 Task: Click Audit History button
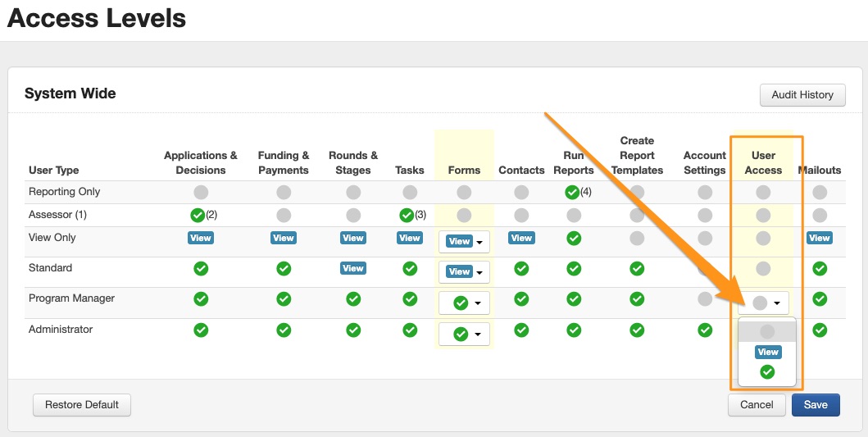pos(802,94)
